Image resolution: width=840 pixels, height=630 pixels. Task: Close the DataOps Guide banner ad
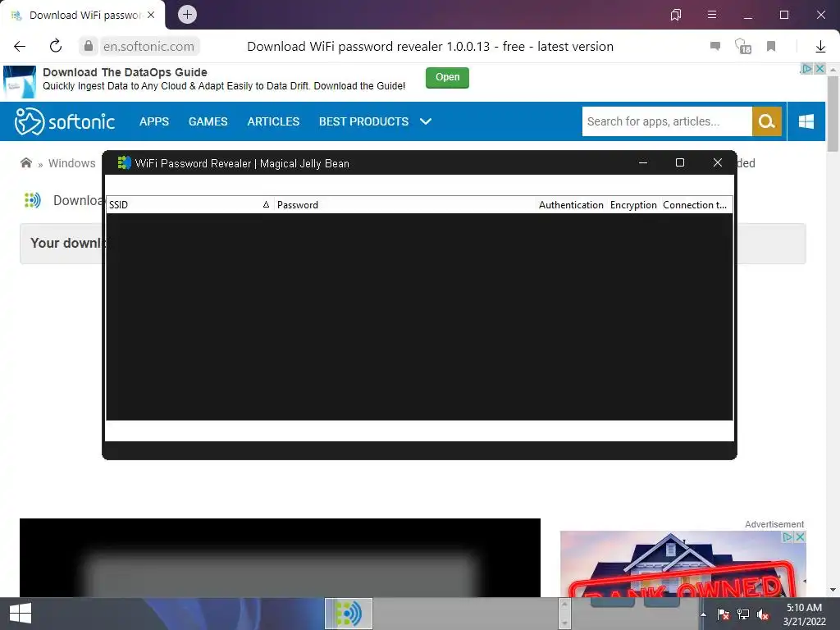819,69
